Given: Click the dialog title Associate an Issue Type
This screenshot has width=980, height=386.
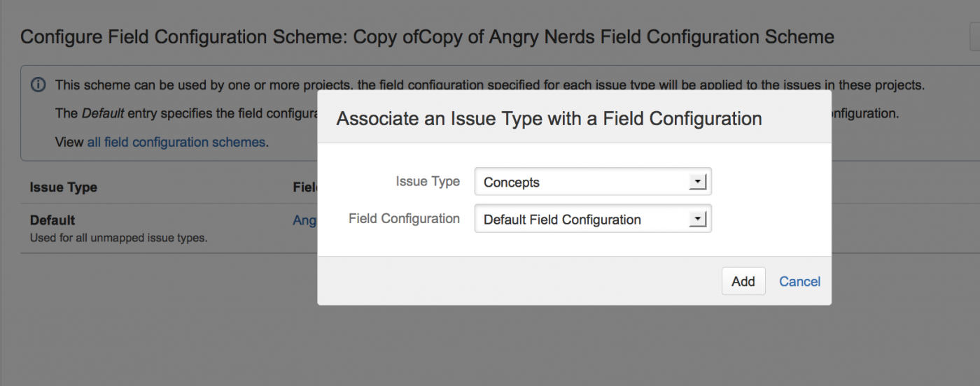Looking at the screenshot, I should tap(549, 118).
